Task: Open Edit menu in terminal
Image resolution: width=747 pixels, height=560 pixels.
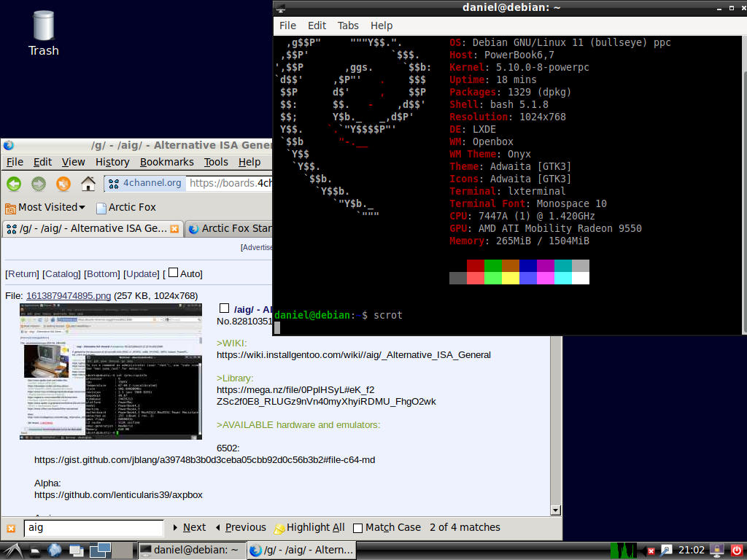Action: point(317,26)
